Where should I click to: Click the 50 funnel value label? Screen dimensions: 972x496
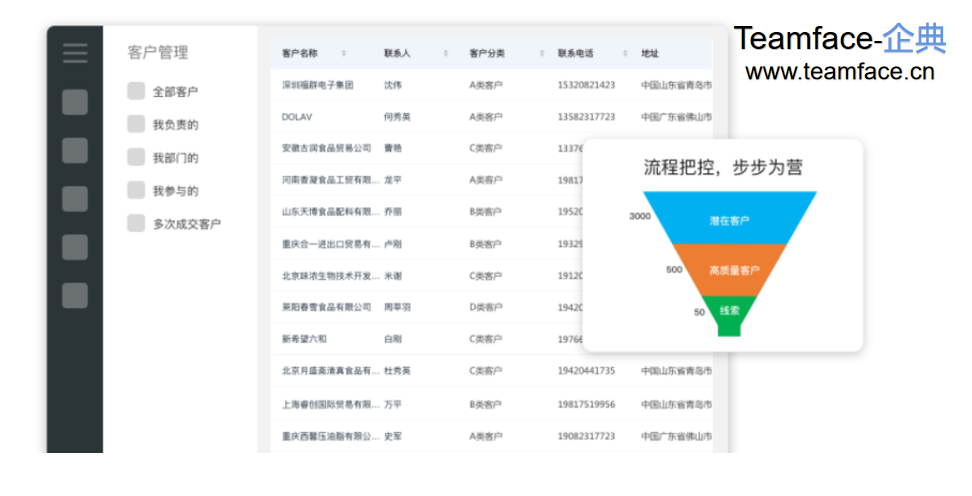click(x=699, y=312)
